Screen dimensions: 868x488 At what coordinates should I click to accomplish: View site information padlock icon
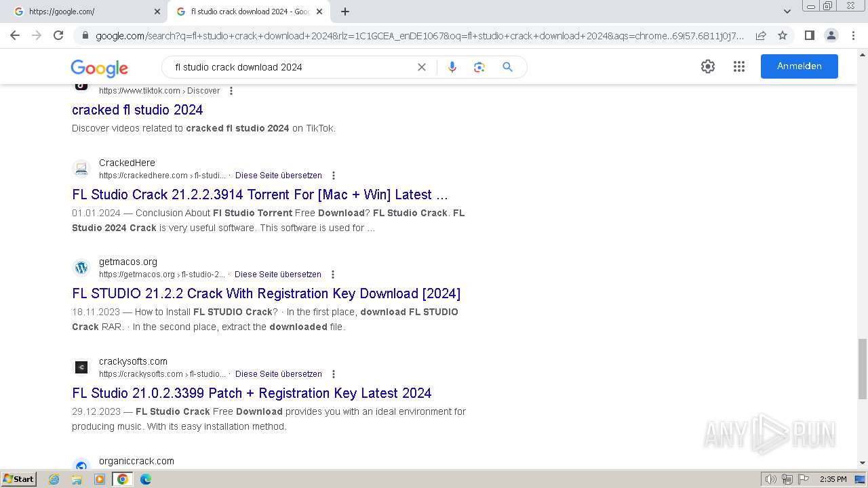[x=85, y=35]
